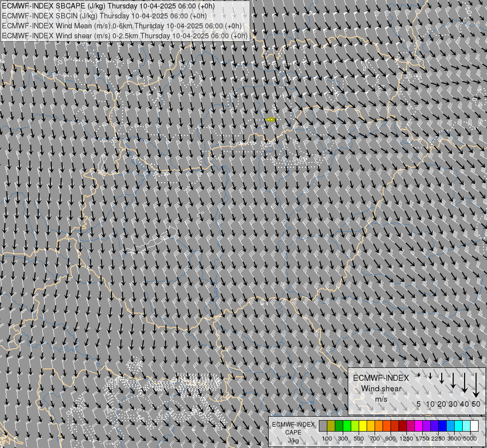Select the bright green CAPE legend swatch

[x=347, y=426]
